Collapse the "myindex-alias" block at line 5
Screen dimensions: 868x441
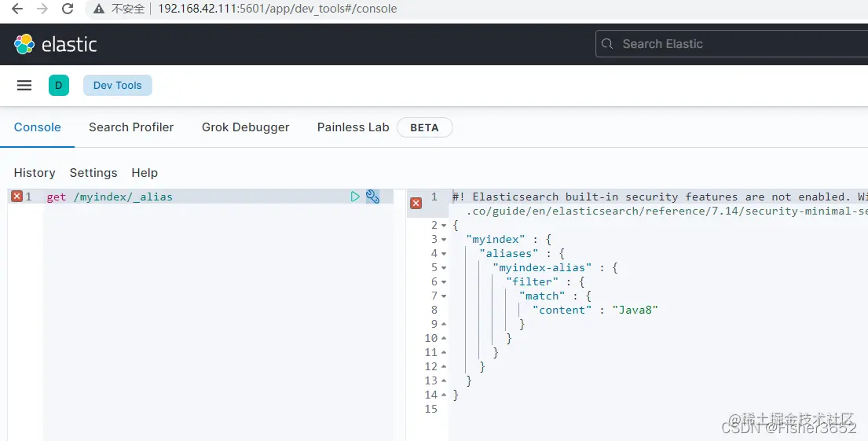(x=444, y=267)
